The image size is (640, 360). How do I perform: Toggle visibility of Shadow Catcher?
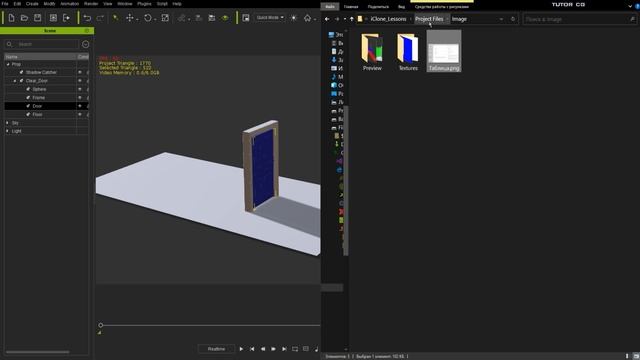80,72
